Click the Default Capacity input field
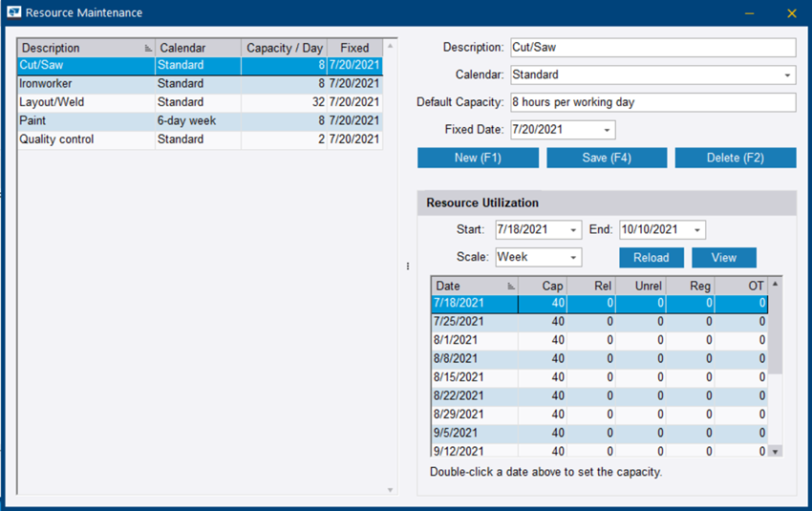This screenshot has height=511, width=812. (x=652, y=102)
